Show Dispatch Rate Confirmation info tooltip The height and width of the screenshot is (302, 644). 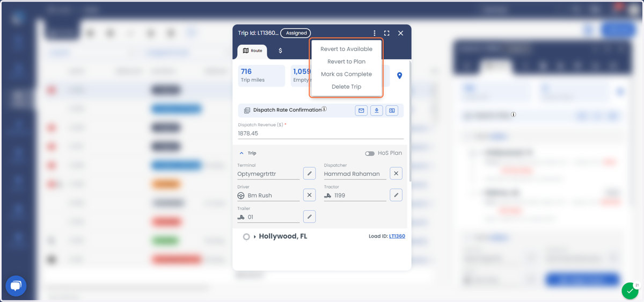click(x=324, y=109)
